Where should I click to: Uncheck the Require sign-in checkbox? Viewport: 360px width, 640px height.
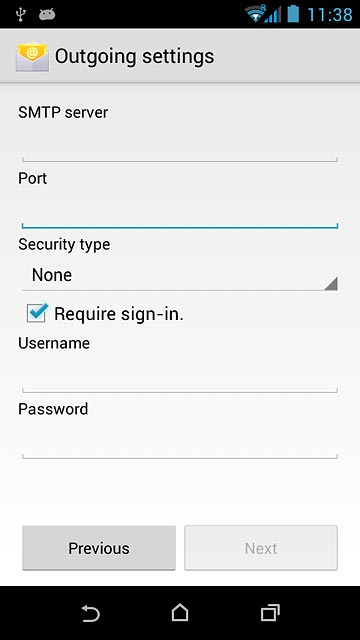37,313
